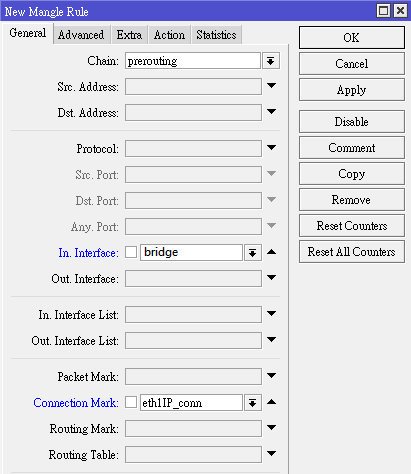Toggle the Connection Mark invert checkbox
The image size is (411, 474).
(131, 402)
